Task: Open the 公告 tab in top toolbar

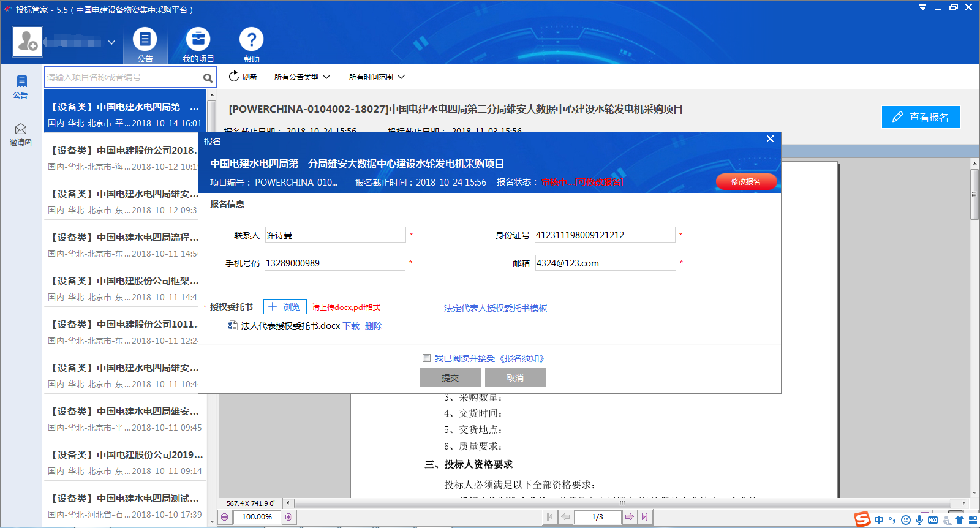Action: coord(145,45)
